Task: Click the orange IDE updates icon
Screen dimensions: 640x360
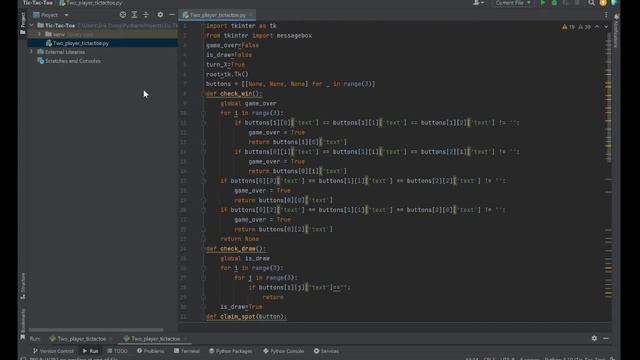Action: pyautogui.click(x=603, y=3)
